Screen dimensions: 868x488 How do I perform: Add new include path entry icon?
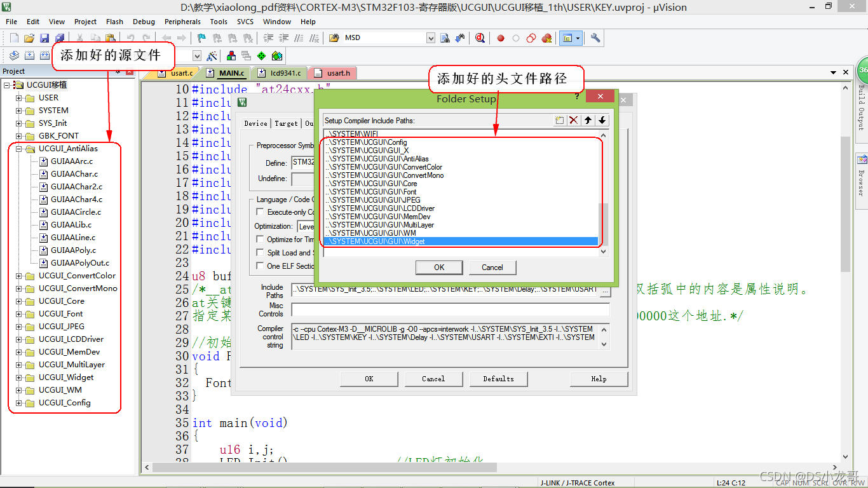click(559, 120)
